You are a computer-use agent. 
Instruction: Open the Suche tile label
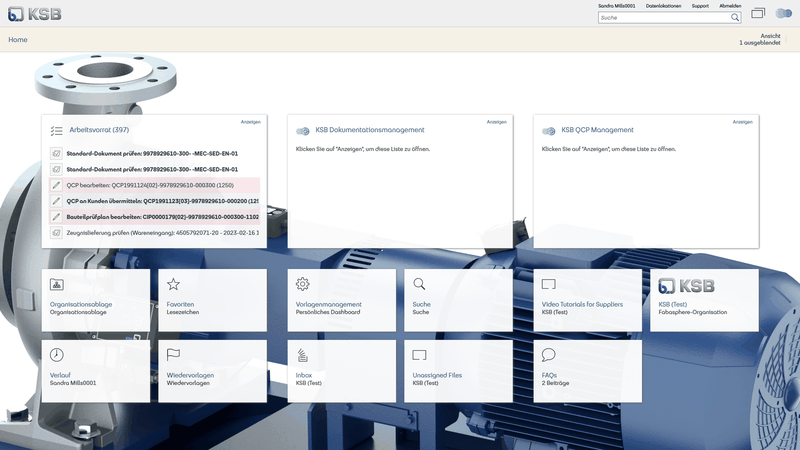(x=421, y=304)
